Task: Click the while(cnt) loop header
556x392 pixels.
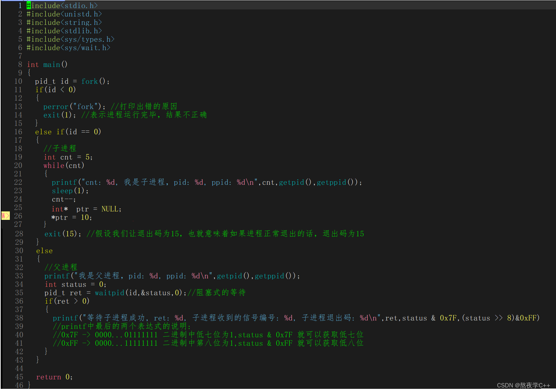Action: pyautogui.click(x=64, y=165)
